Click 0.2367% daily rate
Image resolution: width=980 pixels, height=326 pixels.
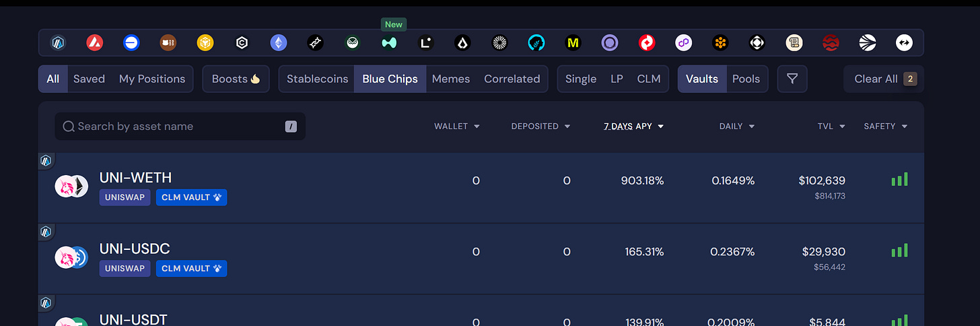[732, 252]
